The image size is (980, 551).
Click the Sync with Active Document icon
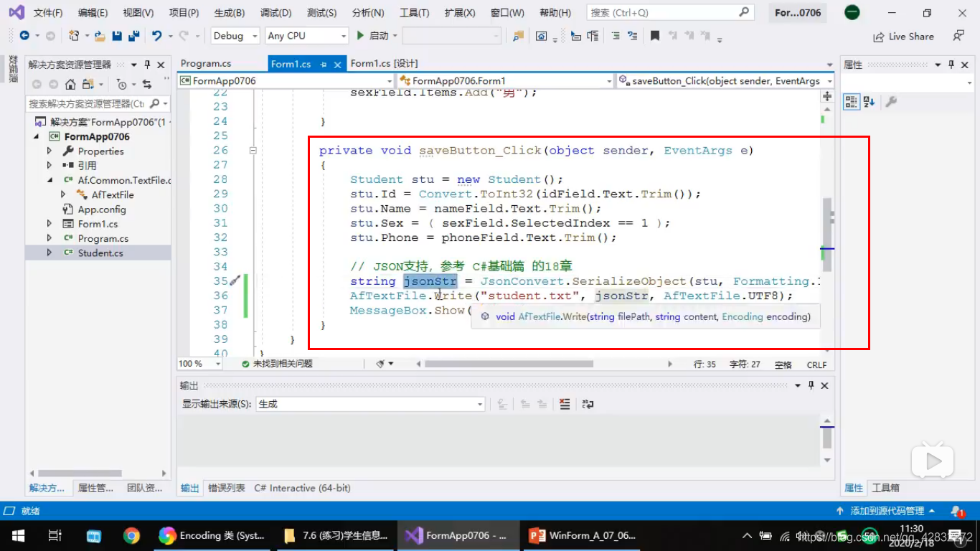click(x=147, y=84)
